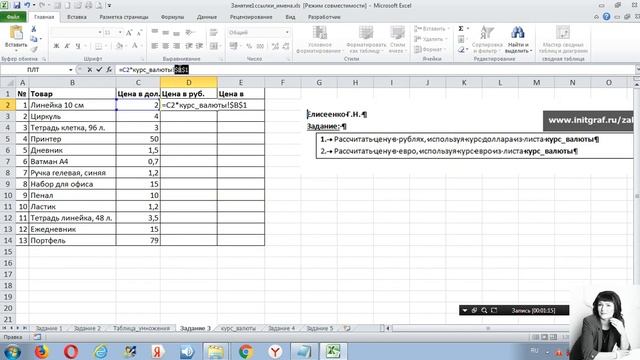Open Задание 4 sheet tab
The height and width of the screenshot is (360, 640).
pos(281,328)
